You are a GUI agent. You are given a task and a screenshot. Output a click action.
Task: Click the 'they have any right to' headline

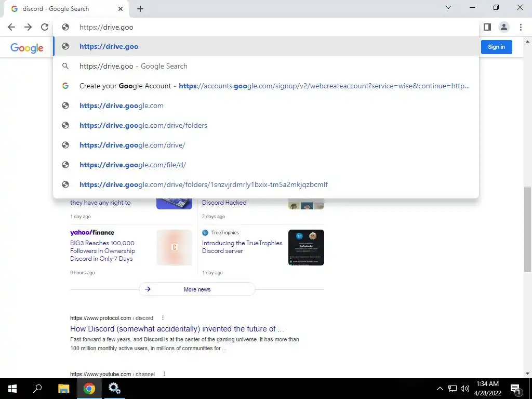click(x=100, y=203)
